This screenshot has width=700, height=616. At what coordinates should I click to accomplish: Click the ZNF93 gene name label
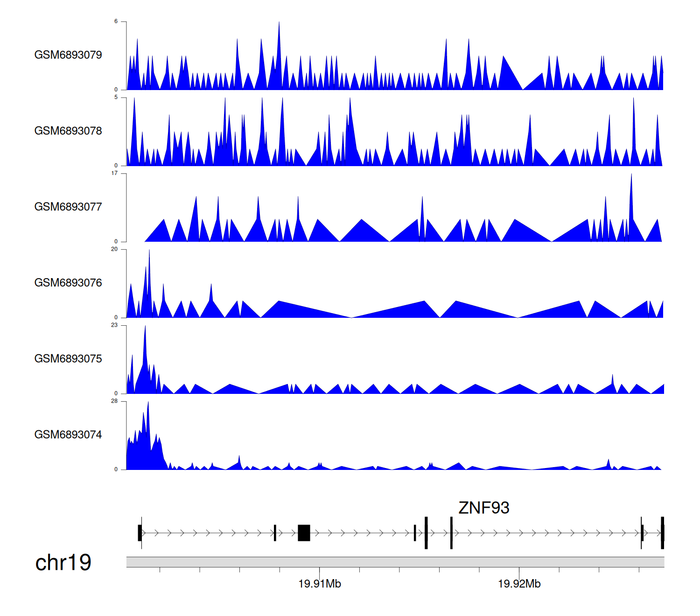(x=483, y=508)
